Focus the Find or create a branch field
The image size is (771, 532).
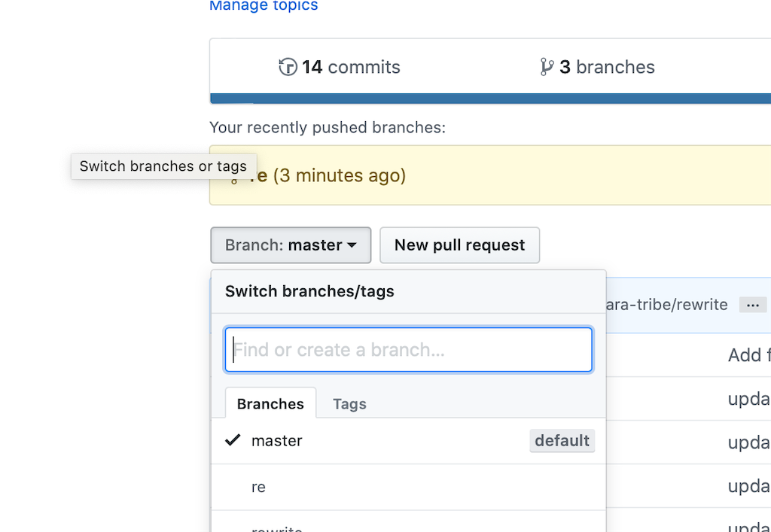[408, 350]
